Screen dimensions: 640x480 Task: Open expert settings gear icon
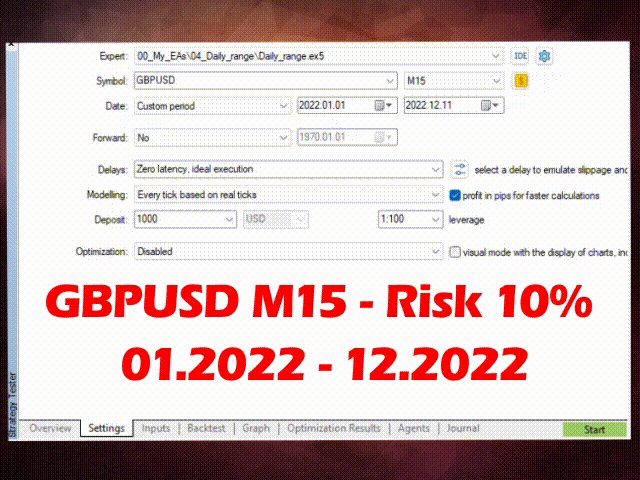pos(544,56)
